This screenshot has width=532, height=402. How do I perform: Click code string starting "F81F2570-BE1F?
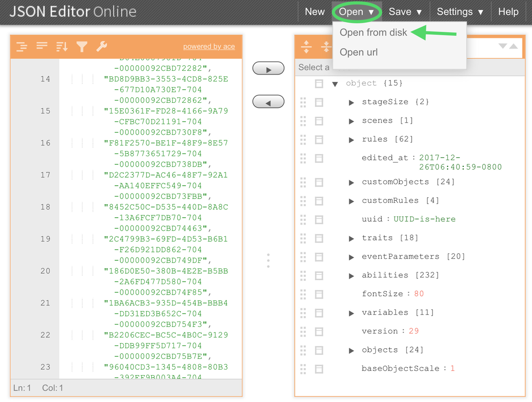[166, 154]
